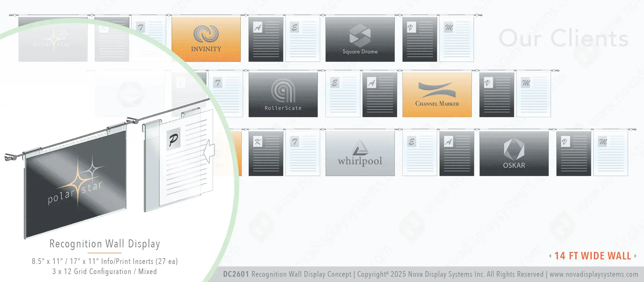Open the V insert right of Square Drome
Image resolution: width=644 pixels, height=282 pixels.
click(420, 39)
